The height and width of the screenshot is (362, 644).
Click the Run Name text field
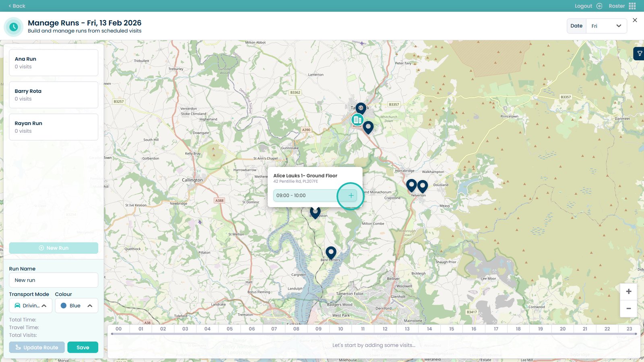pos(54,280)
